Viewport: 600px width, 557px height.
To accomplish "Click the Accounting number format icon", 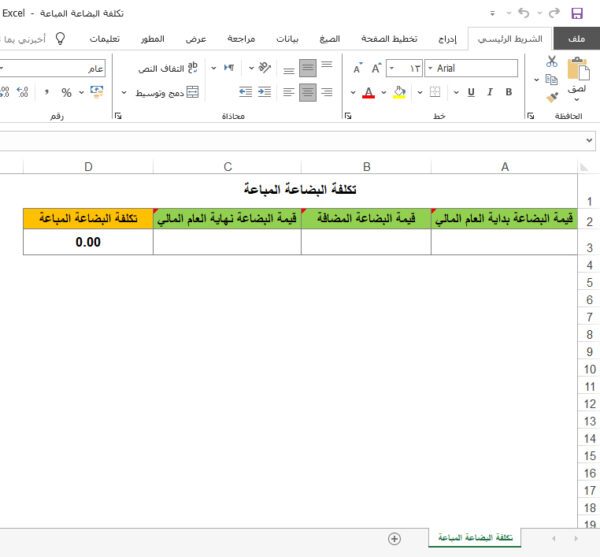I will [x=97, y=92].
